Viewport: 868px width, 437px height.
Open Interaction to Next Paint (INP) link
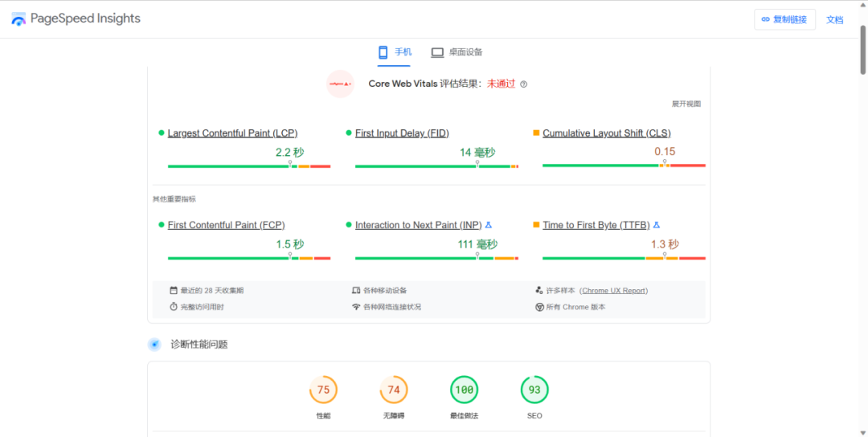(x=419, y=225)
